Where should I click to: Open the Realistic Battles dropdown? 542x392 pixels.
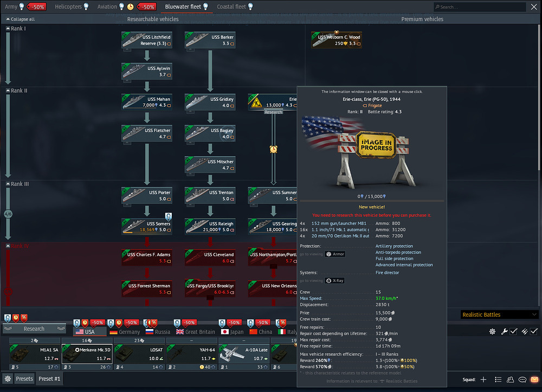tap(500, 314)
